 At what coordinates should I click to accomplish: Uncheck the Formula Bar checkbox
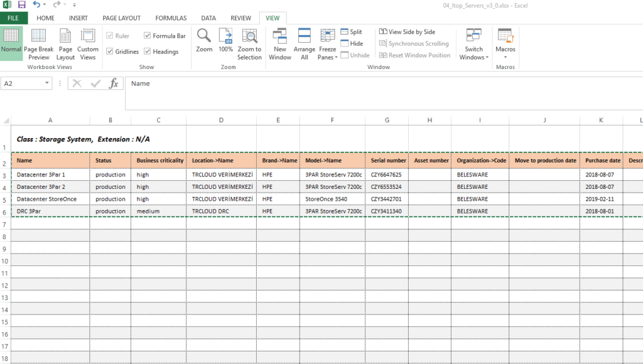148,36
